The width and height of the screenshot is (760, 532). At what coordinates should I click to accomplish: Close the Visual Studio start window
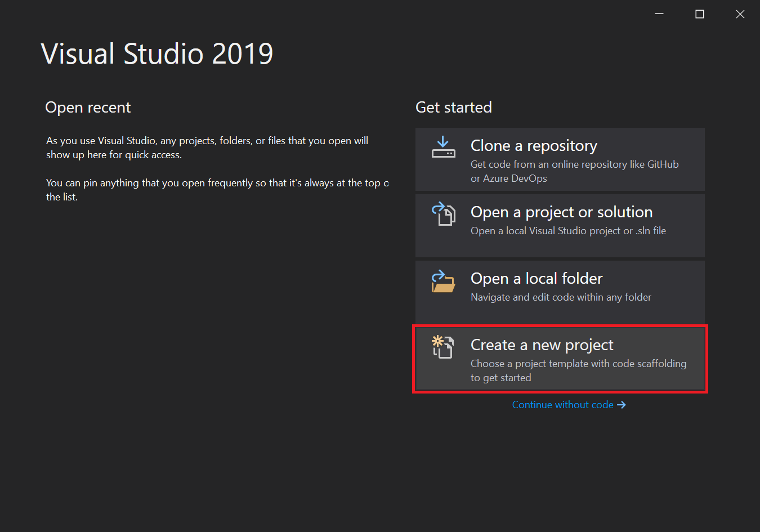point(740,14)
